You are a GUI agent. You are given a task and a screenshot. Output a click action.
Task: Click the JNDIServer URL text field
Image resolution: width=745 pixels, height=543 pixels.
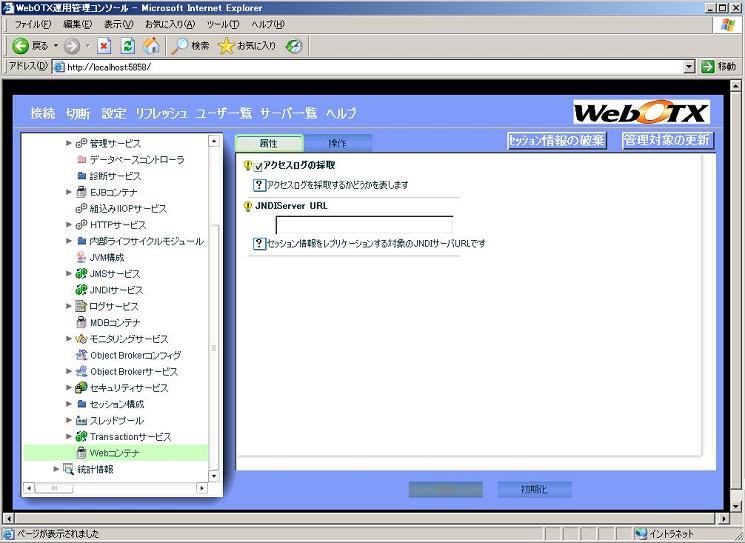364,225
